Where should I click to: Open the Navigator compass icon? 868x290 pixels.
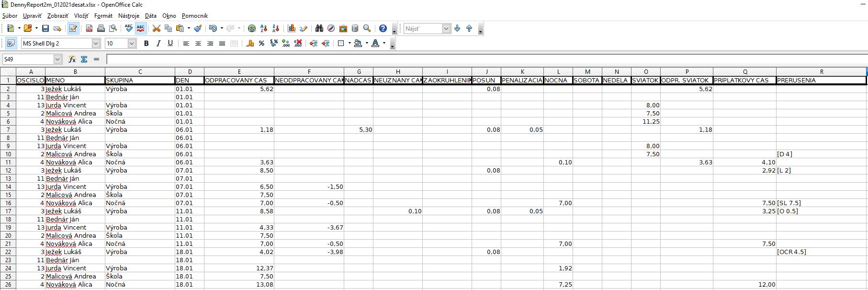(x=331, y=29)
